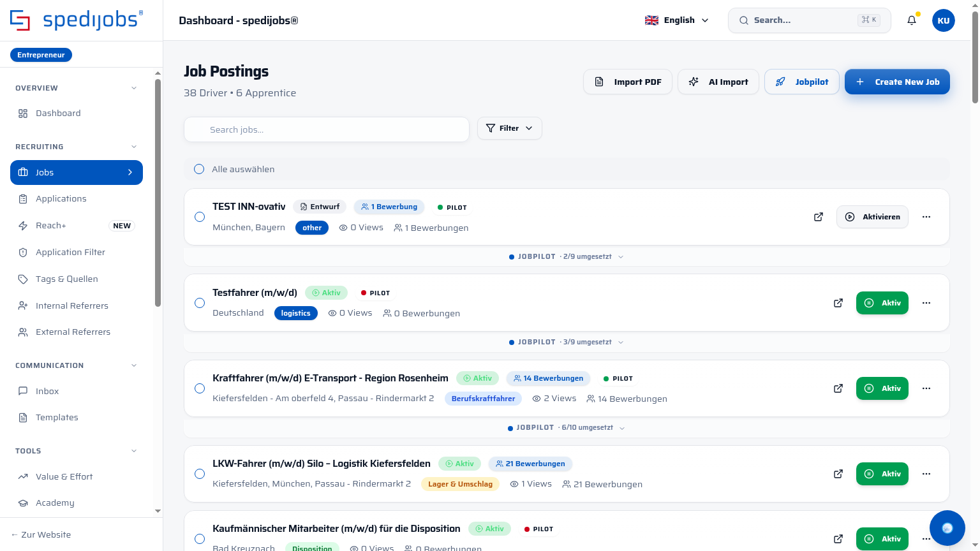Open the KU user avatar menu

point(943,20)
